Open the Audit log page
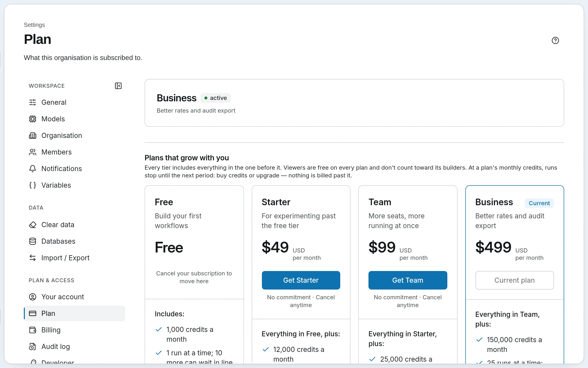Viewport: 588px width, 368px height. pos(74,347)
